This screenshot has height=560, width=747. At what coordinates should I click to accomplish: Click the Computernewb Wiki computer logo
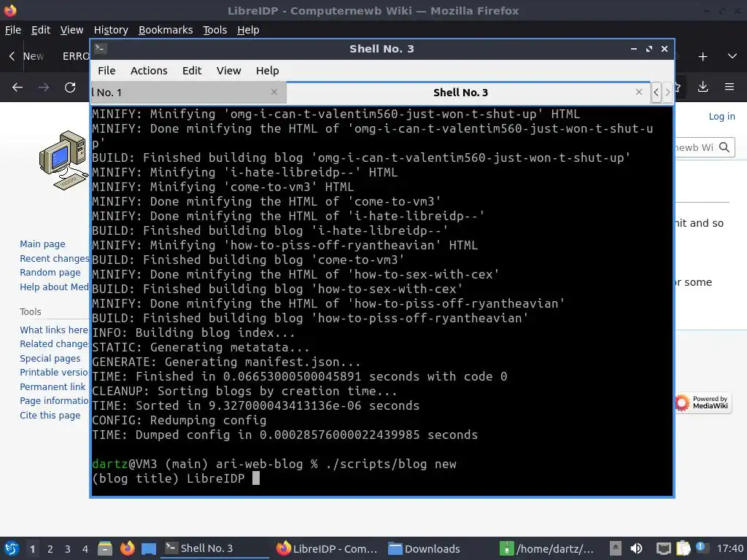(63, 160)
